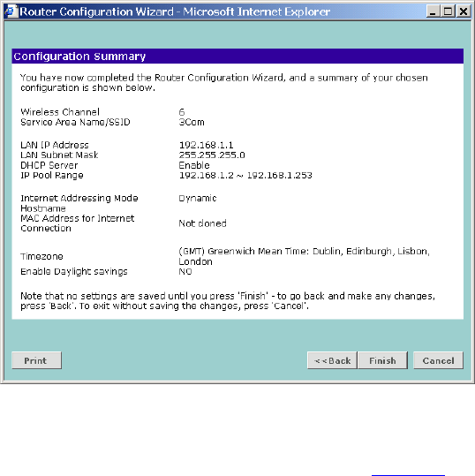This screenshot has height=476, width=475.
Task: Click the DHCP Server Enable value
Action: click(x=194, y=165)
